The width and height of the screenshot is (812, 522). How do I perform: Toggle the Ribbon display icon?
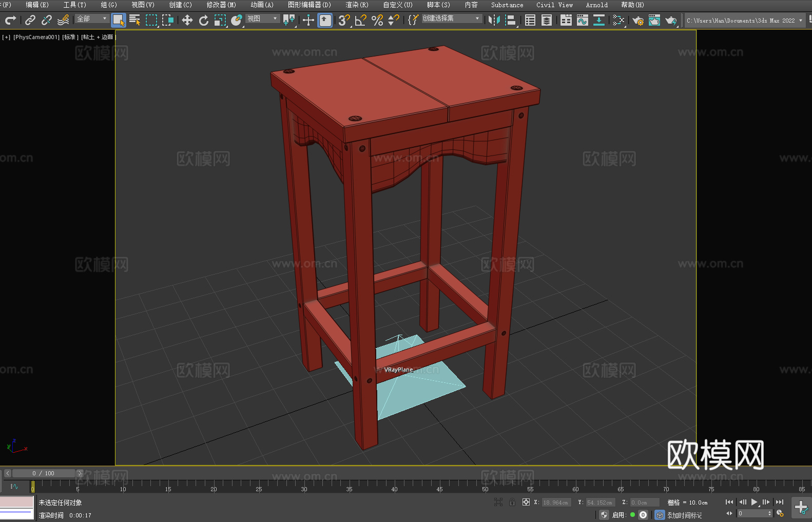click(x=566, y=20)
